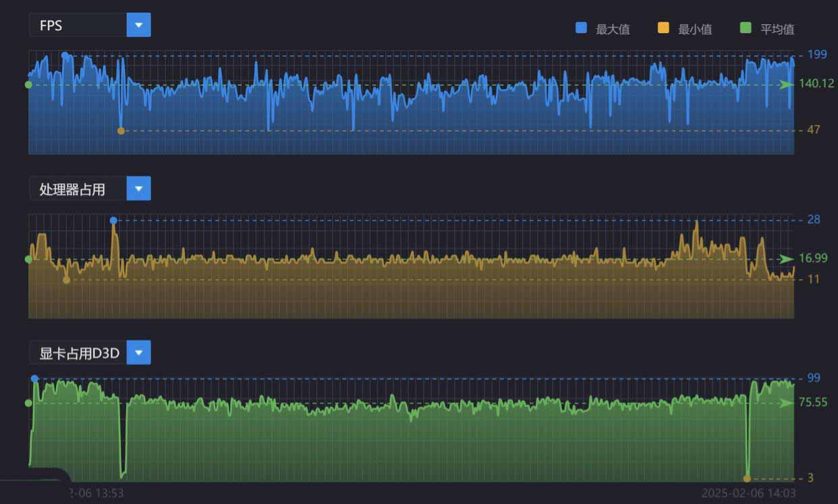The height and width of the screenshot is (504, 838).
Task: Open the FPS metric dropdown arrow
Action: (x=138, y=26)
